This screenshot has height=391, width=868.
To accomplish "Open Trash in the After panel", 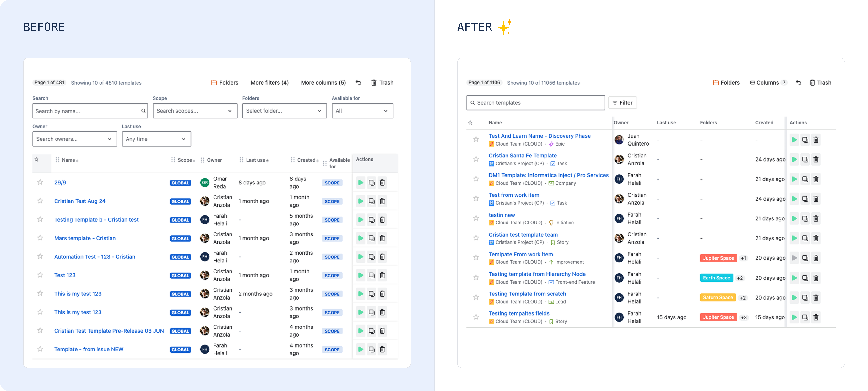I will pos(820,83).
